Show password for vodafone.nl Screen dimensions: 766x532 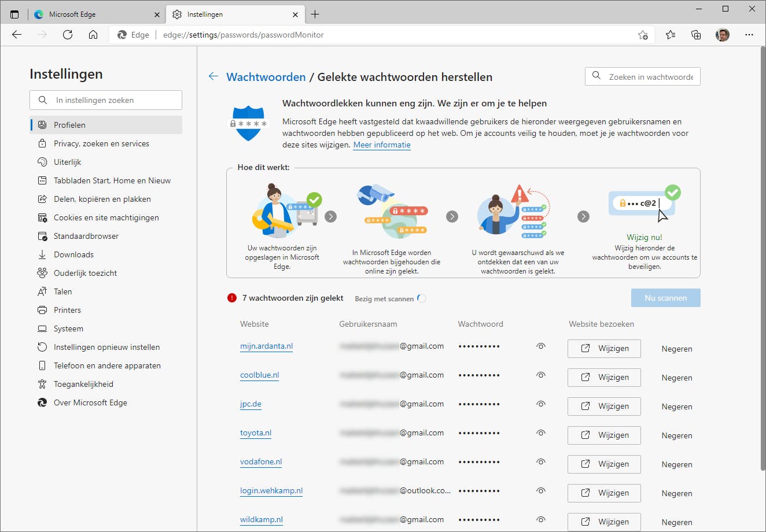[x=541, y=462]
